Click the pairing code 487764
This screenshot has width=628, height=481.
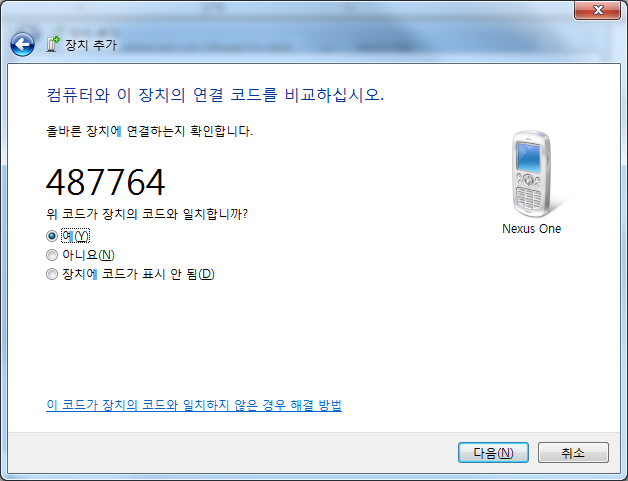click(x=105, y=182)
